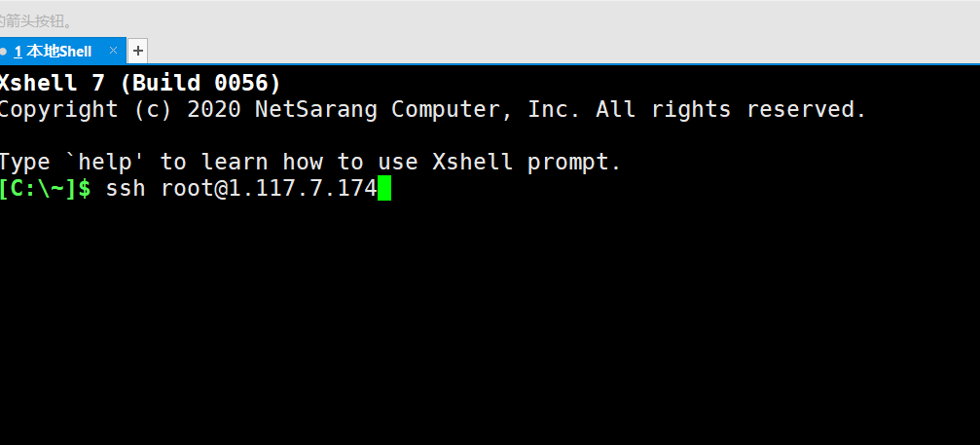Open a new tab with the plus button
The width and height of the screenshot is (980, 445).
(138, 52)
